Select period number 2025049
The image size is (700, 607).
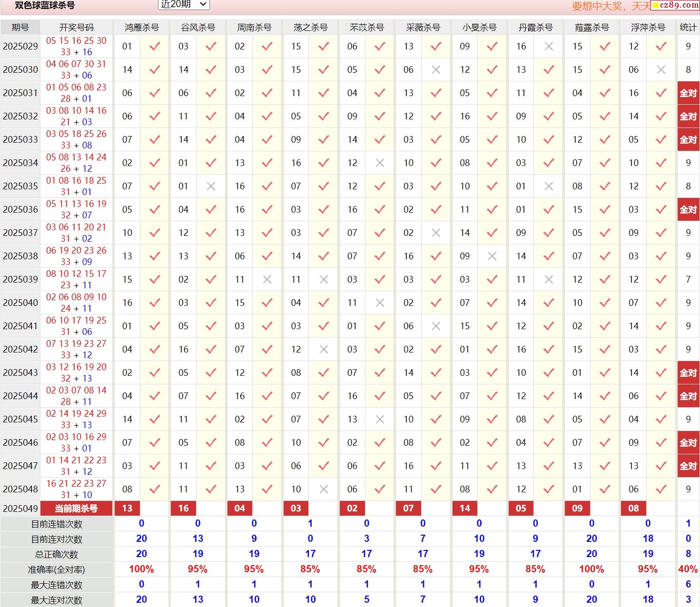20,509
